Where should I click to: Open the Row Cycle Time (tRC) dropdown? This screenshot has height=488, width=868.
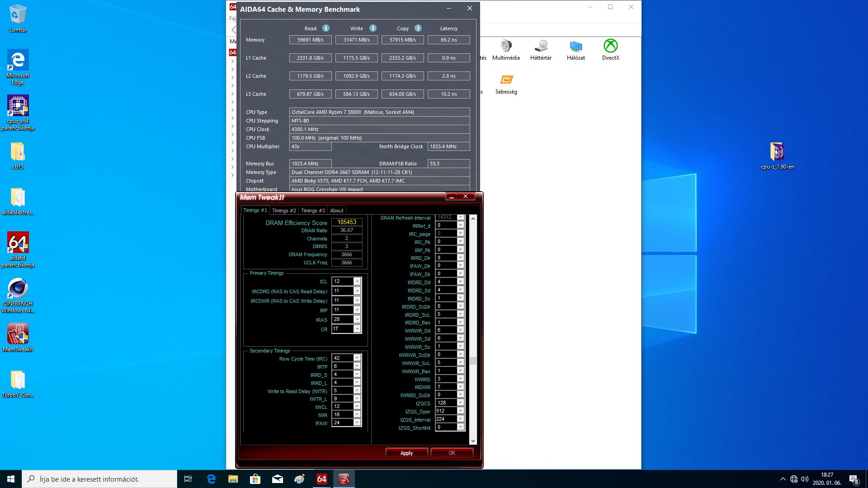357,358
